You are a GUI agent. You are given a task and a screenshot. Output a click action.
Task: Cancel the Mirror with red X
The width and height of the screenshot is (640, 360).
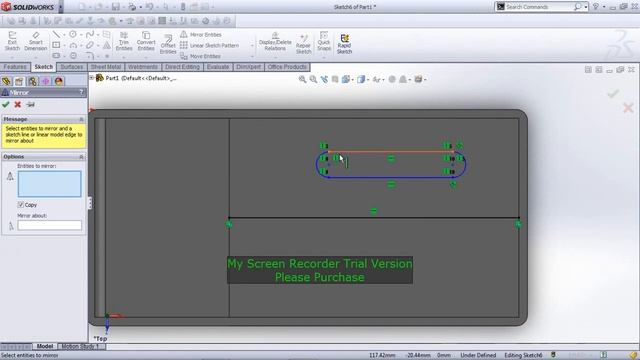coord(18,104)
